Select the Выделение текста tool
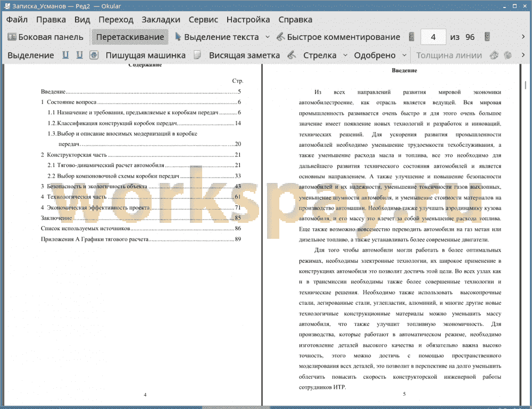The image size is (532, 409). pyautogui.click(x=217, y=37)
